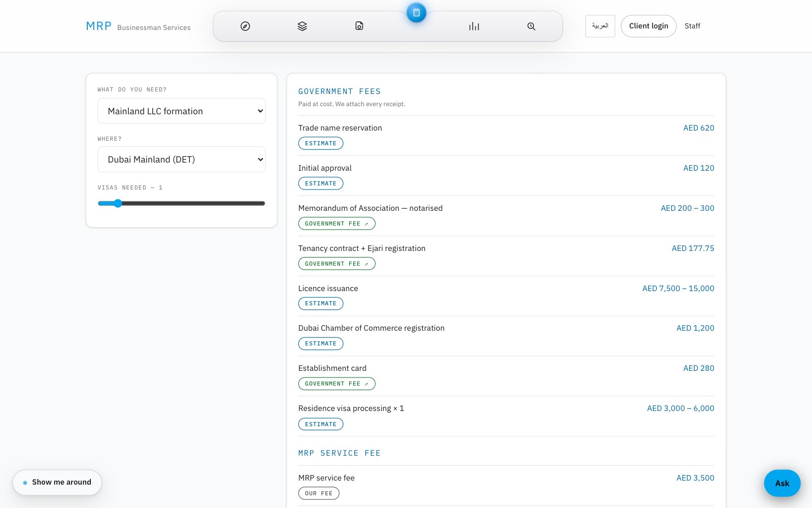
Task: Click the Establishment card row label
Action: pyautogui.click(x=332, y=368)
